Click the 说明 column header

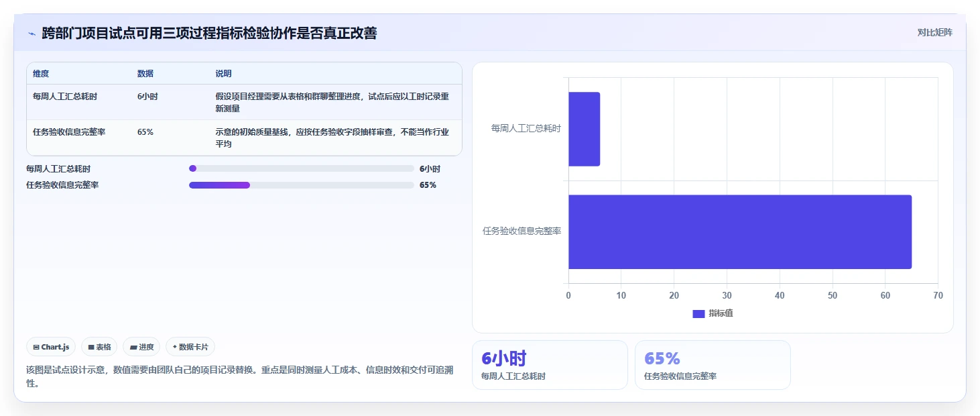click(223, 73)
